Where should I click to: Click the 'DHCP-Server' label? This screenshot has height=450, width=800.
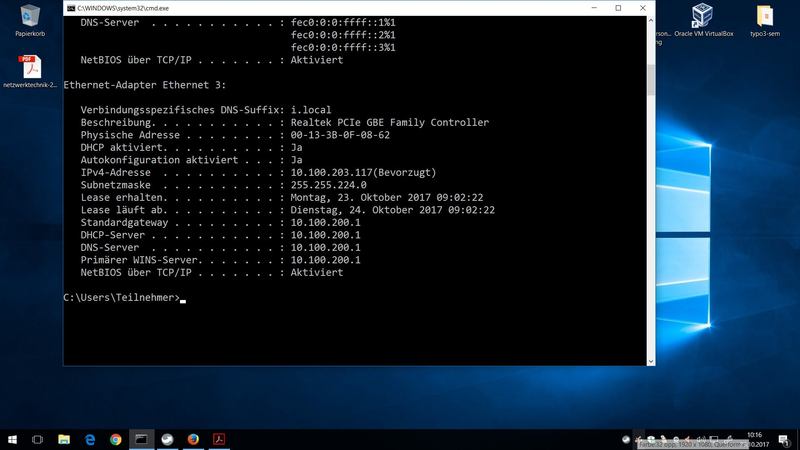[112, 235]
